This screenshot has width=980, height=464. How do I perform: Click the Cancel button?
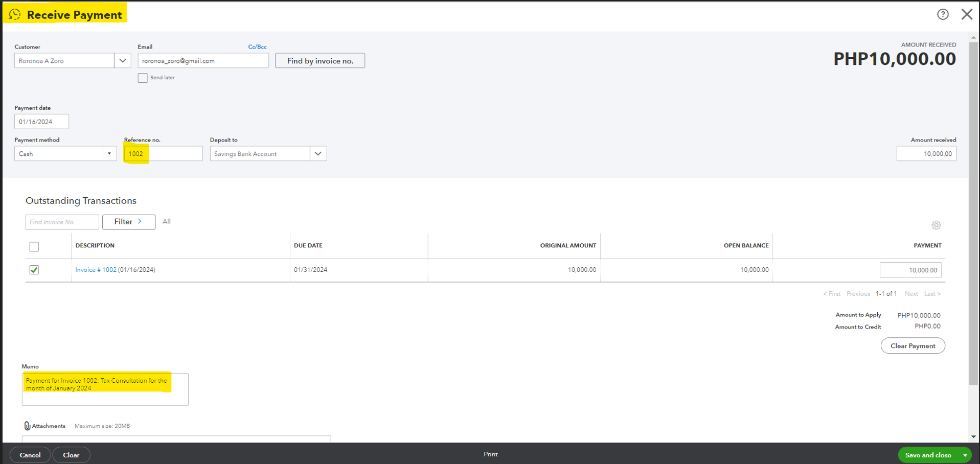[30, 455]
